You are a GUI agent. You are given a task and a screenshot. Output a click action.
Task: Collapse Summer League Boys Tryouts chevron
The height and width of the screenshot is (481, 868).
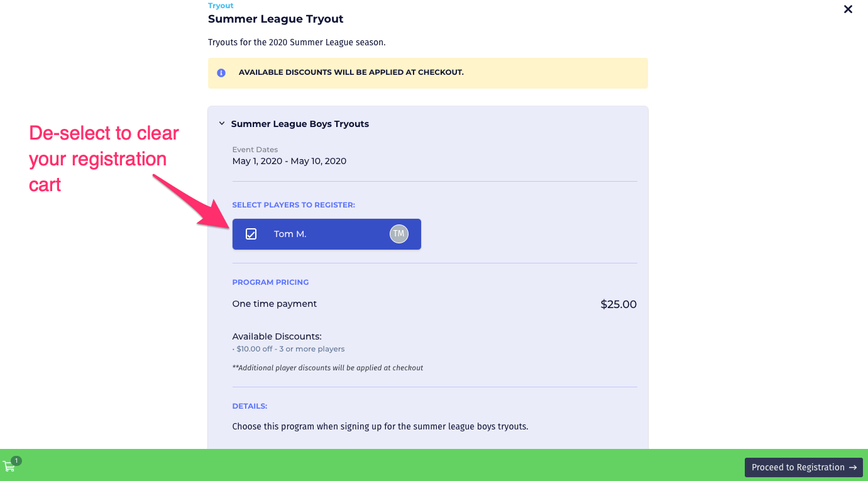221,124
